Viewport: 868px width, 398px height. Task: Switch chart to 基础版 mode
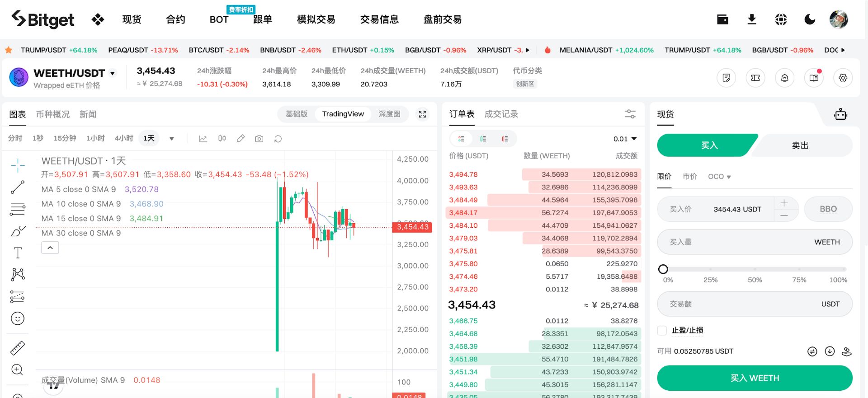[297, 114]
